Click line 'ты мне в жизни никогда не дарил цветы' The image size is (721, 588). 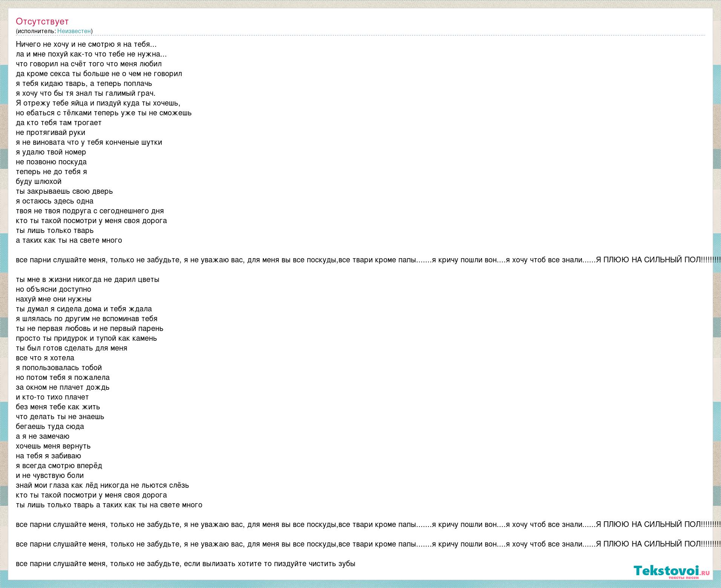point(88,279)
